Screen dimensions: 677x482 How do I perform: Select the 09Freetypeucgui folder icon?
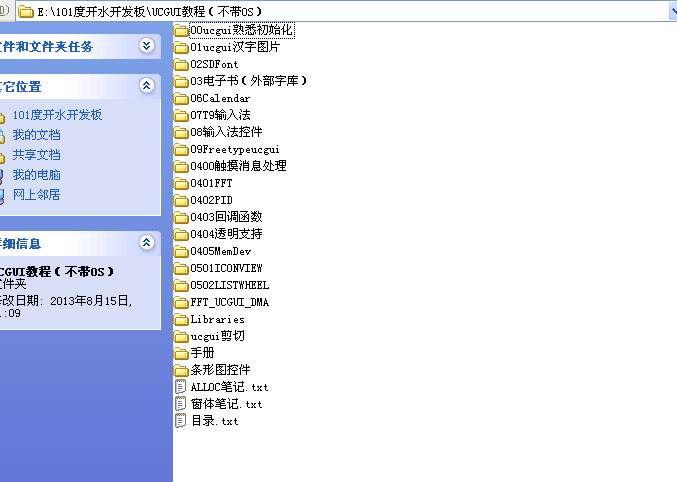pyautogui.click(x=181, y=149)
